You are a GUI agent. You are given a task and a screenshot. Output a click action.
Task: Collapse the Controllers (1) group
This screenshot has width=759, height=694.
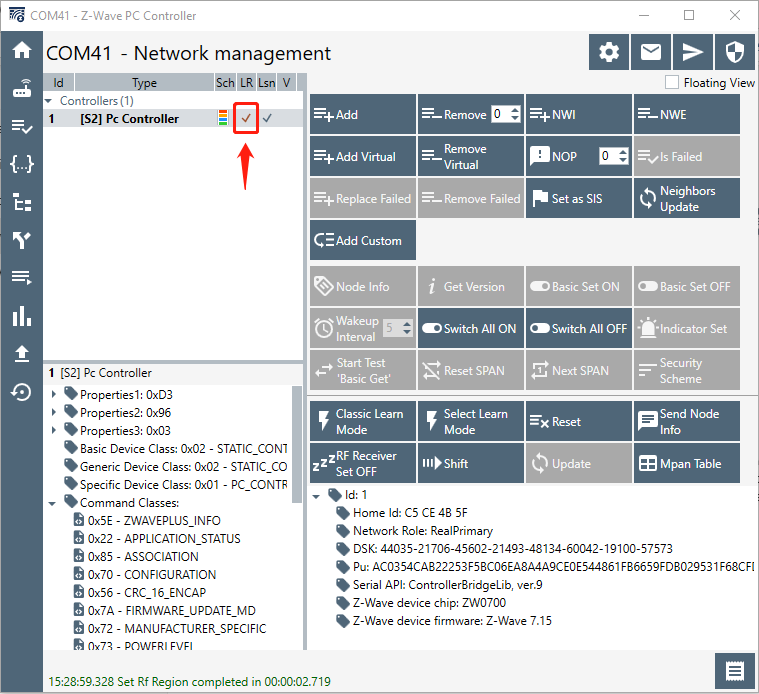[x=49, y=101]
